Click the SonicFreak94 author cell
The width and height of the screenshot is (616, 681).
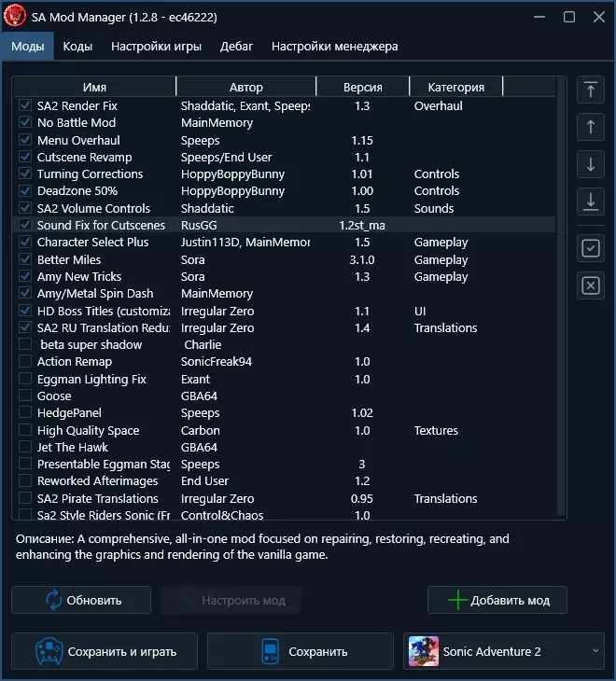coord(217,362)
